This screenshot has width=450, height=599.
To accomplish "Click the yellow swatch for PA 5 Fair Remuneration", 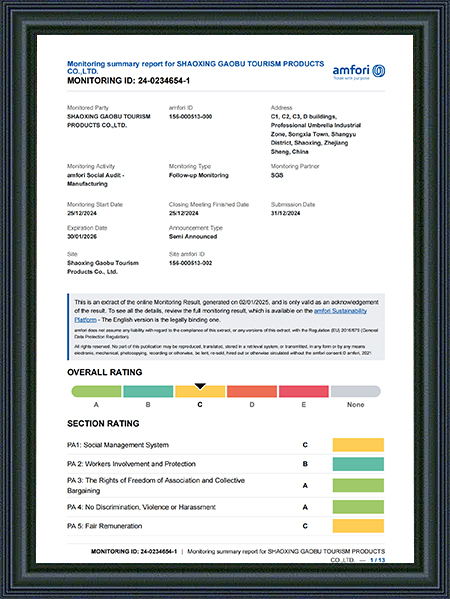I will pyautogui.click(x=358, y=526).
